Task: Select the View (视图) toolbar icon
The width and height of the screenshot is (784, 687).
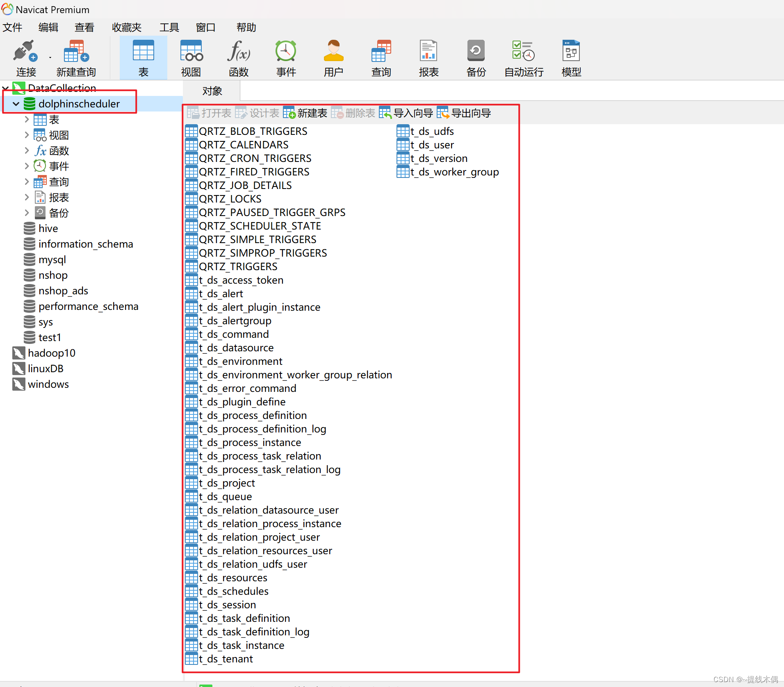Action: point(191,58)
